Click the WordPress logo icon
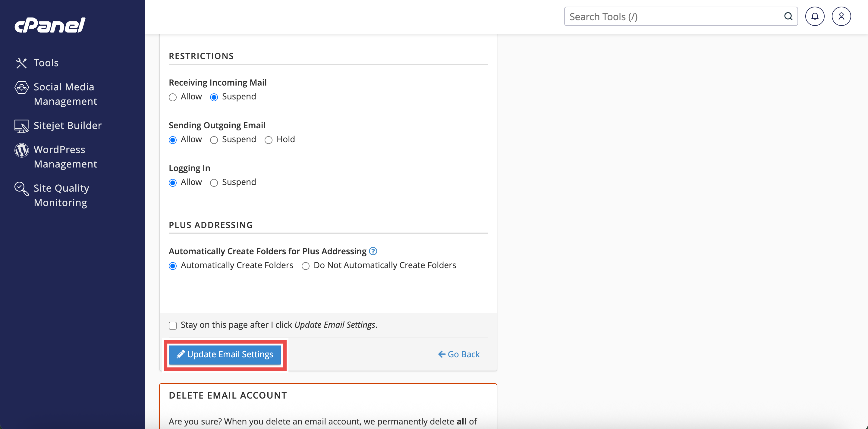 click(x=22, y=150)
